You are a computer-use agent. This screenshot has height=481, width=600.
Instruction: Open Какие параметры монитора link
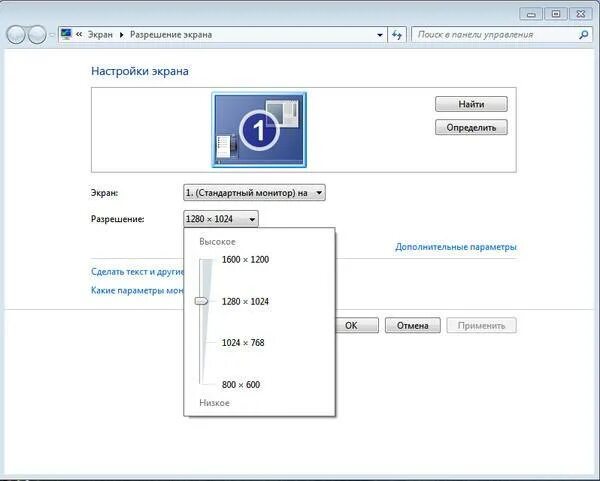pos(137,290)
